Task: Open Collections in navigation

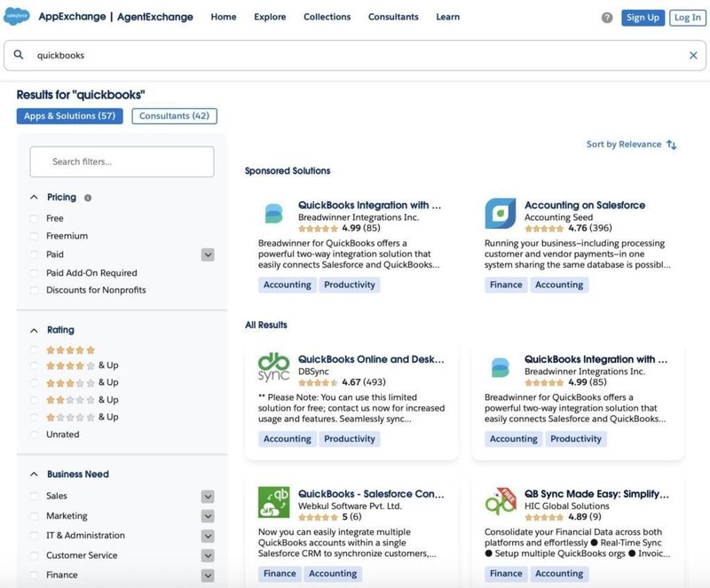Action: coord(327,17)
